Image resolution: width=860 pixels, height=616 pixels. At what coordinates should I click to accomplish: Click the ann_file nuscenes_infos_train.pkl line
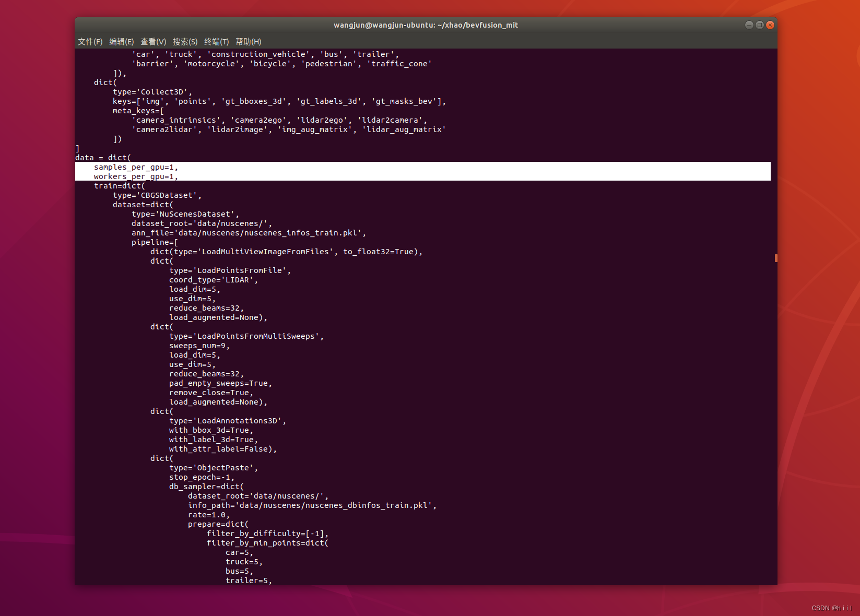pos(249,233)
